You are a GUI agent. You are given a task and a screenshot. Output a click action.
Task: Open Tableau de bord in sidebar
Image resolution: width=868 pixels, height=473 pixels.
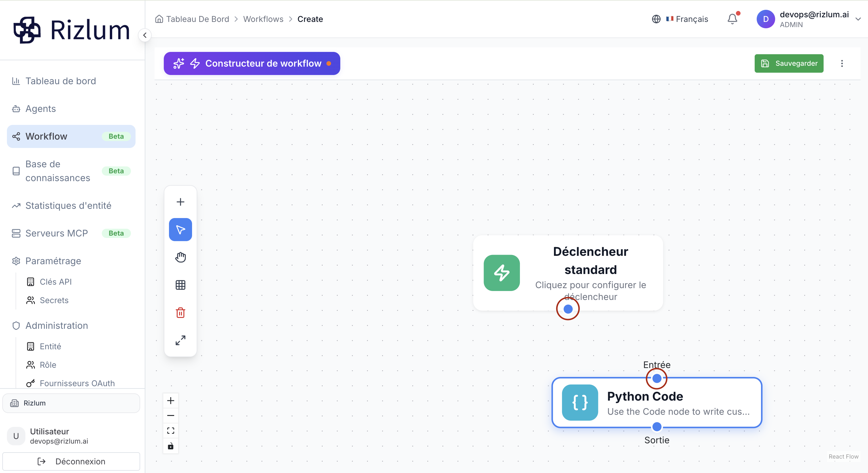(71, 81)
